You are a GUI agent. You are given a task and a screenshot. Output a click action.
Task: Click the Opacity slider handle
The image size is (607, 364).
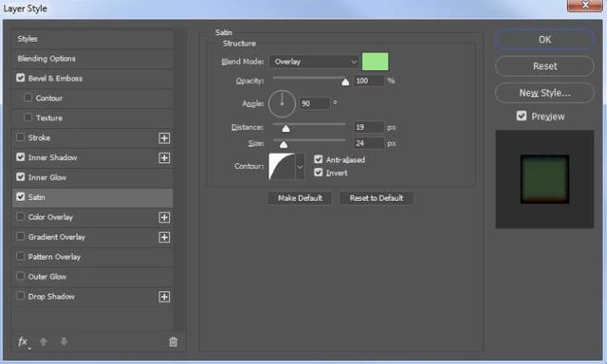[x=345, y=82]
